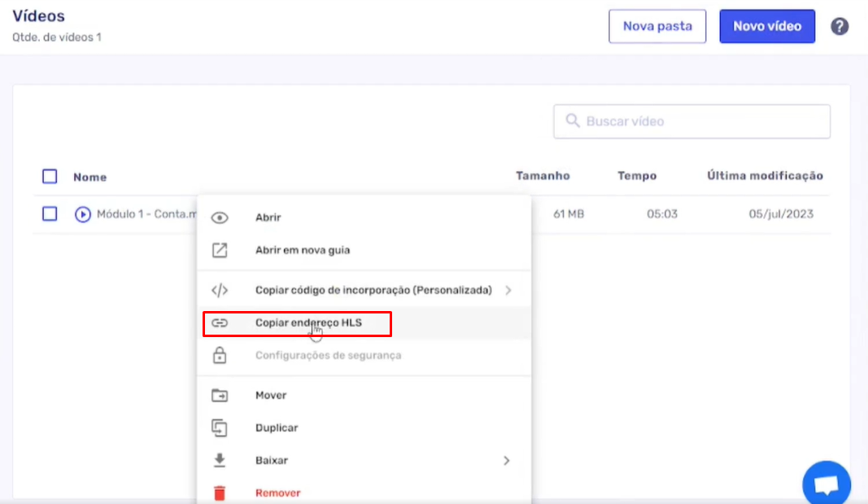This screenshot has width=868, height=504.
Task: Click the red trash icon
Action: (x=220, y=493)
